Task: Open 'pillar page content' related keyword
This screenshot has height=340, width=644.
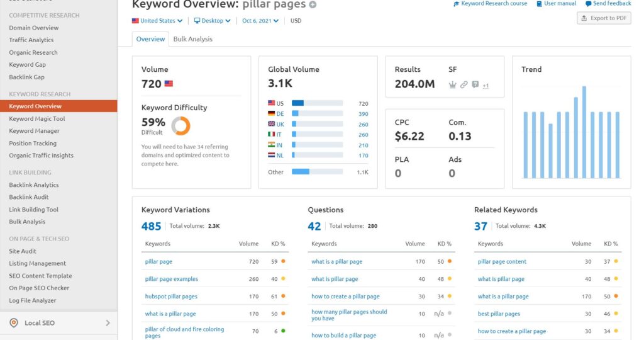Action: (x=502, y=261)
